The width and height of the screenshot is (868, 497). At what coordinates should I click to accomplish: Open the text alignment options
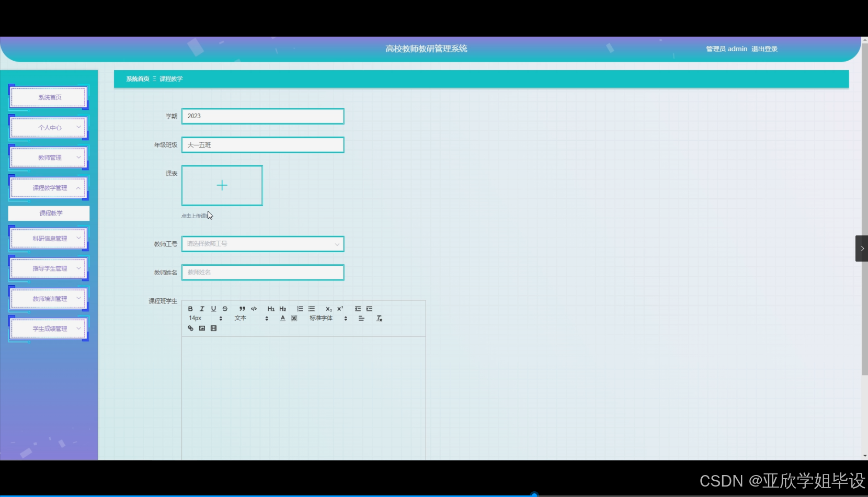pos(361,318)
